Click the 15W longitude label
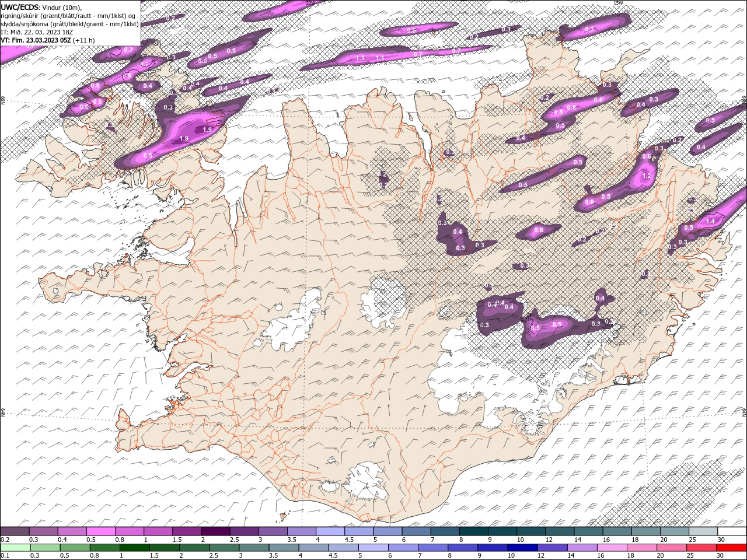Viewport: 747px width, 560px height. click(x=618, y=3)
